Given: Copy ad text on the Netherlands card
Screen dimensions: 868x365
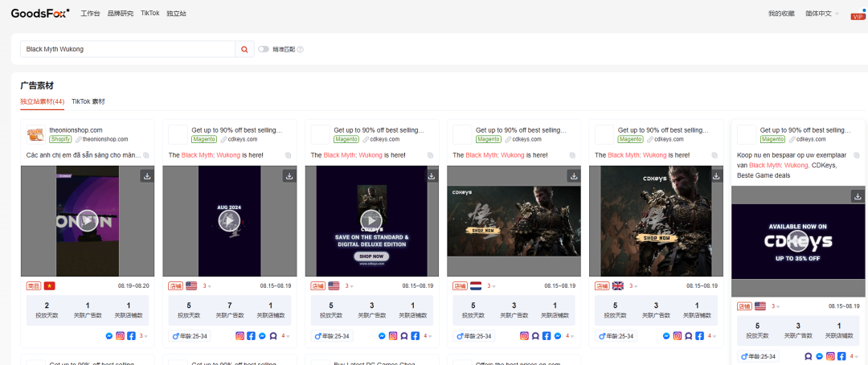Looking at the screenshot, I should [x=572, y=156].
